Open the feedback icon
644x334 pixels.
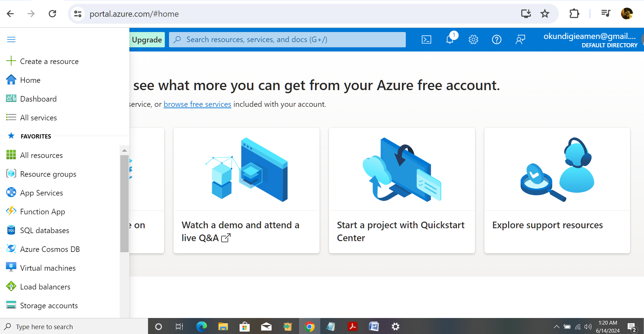[520, 40]
